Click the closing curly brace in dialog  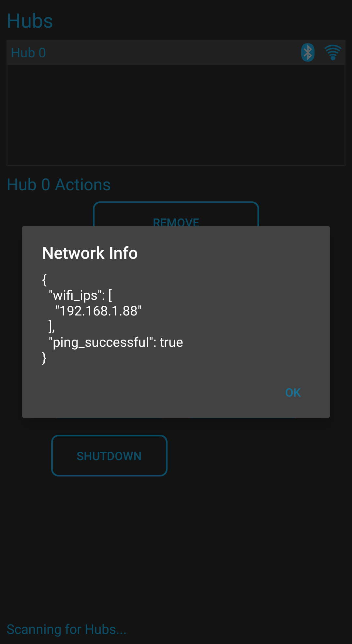point(45,358)
